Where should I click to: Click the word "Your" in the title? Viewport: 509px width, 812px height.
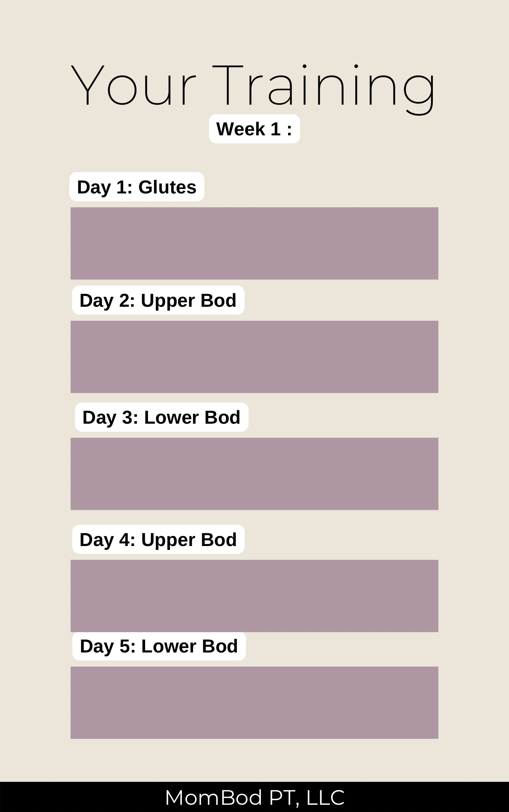coord(133,85)
